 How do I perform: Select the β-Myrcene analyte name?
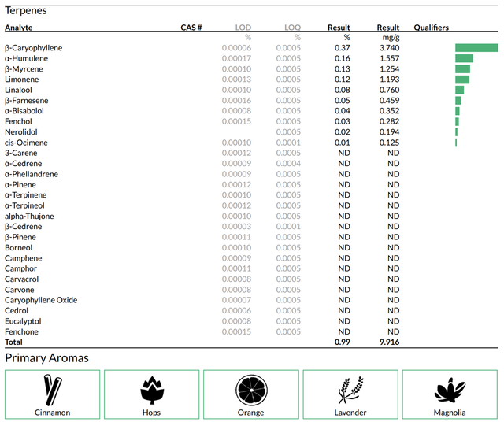[x=24, y=69]
